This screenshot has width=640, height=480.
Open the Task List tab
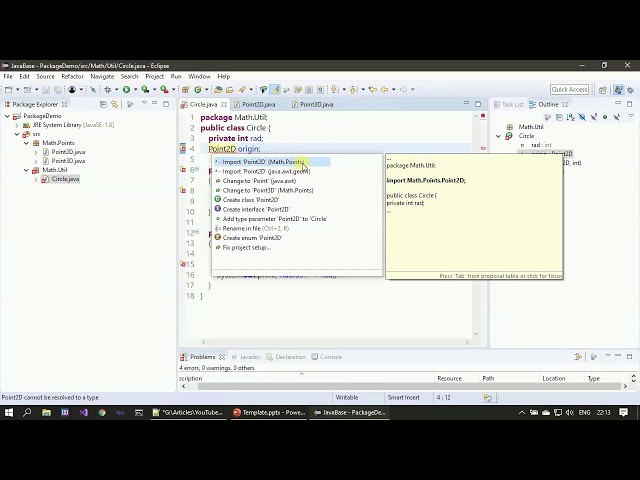509,104
